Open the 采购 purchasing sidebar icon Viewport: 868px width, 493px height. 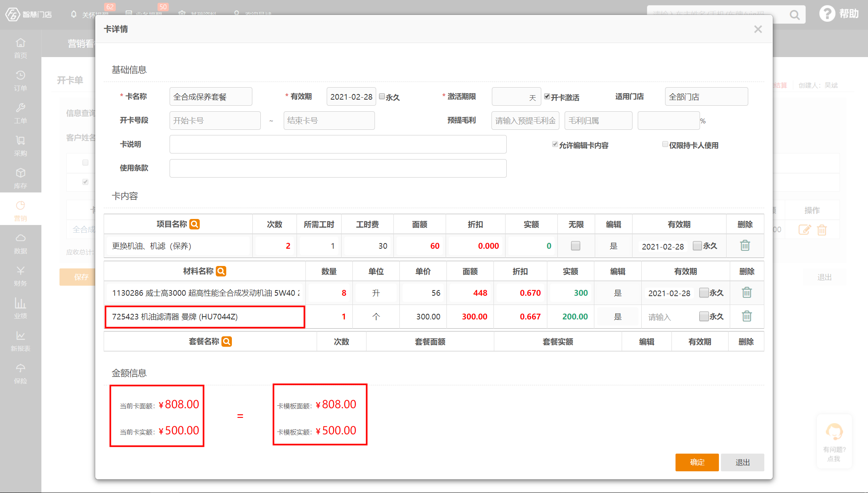(20, 145)
